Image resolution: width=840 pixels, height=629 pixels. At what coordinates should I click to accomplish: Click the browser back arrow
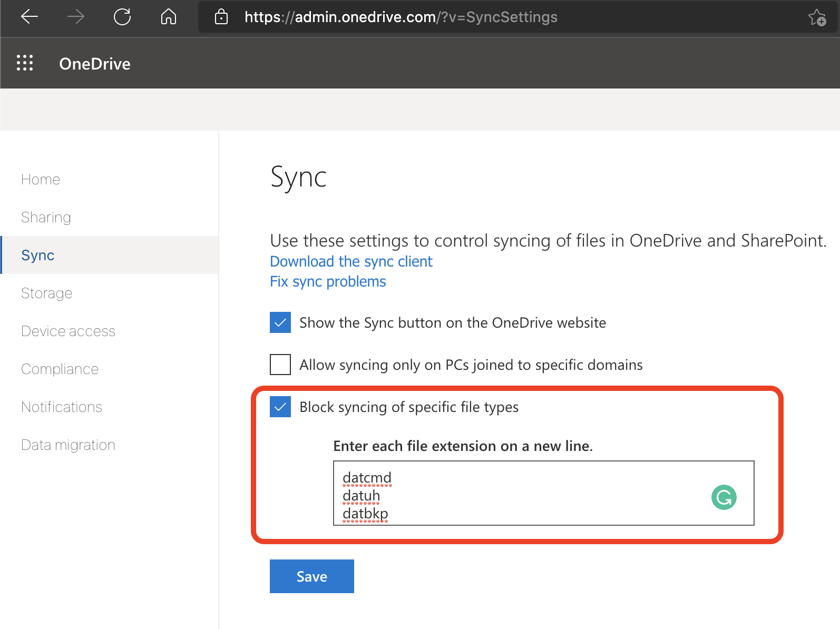coord(30,17)
